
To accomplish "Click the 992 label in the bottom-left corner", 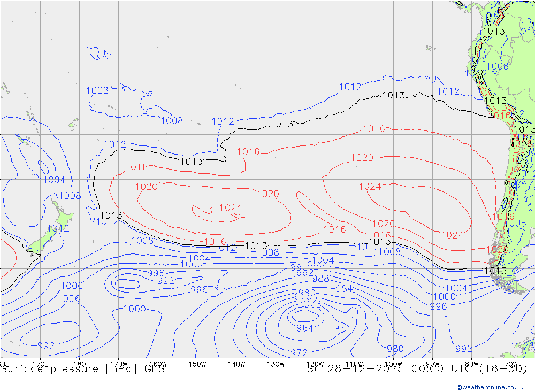I will 46,346.
